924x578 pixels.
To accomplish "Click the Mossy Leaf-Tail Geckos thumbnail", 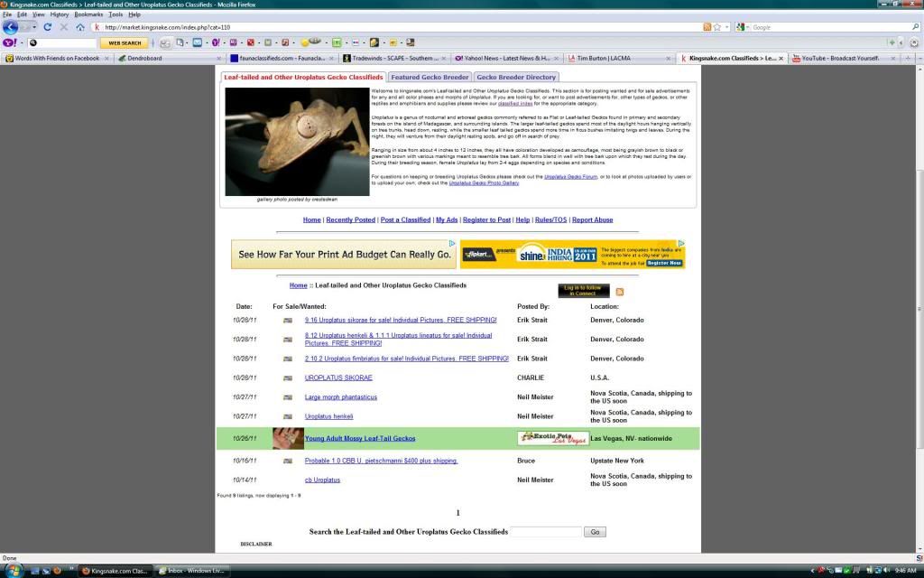I will click(x=288, y=438).
